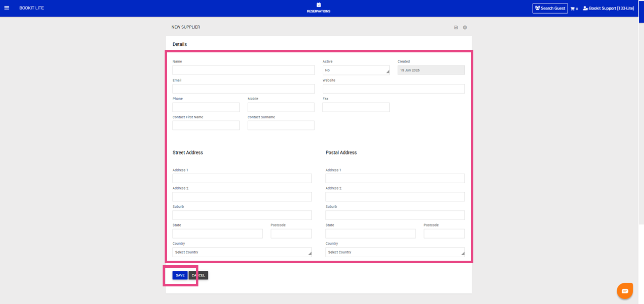The height and width of the screenshot is (304, 644).
Task: Click the Contact Surname field
Action: coord(281,125)
